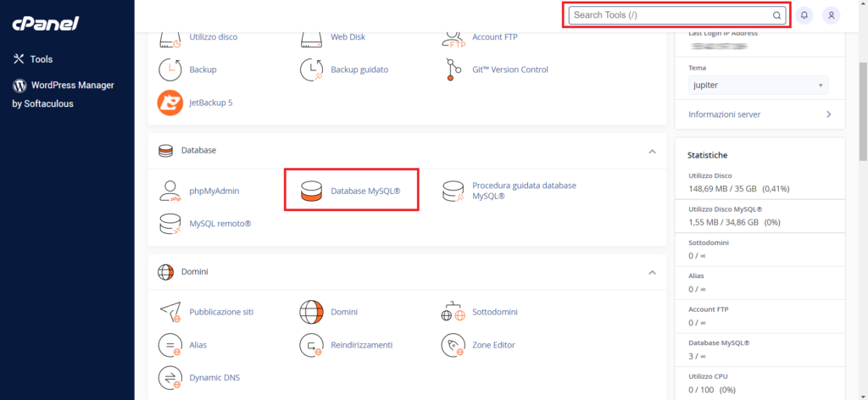Open Procedura guidata database MySQL® link

524,191
